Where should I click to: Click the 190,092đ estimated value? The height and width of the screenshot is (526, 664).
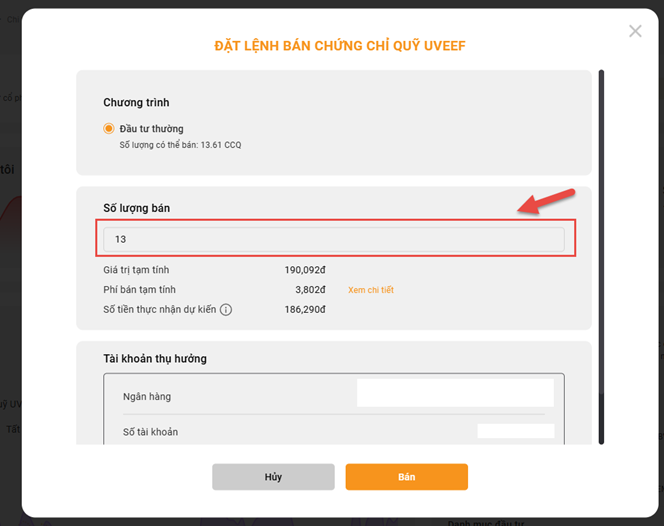305,270
